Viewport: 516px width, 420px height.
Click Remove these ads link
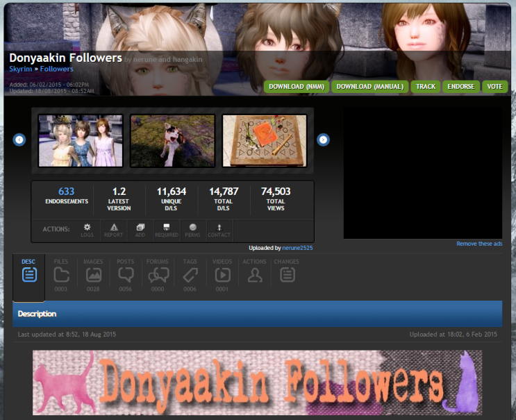[x=479, y=244]
